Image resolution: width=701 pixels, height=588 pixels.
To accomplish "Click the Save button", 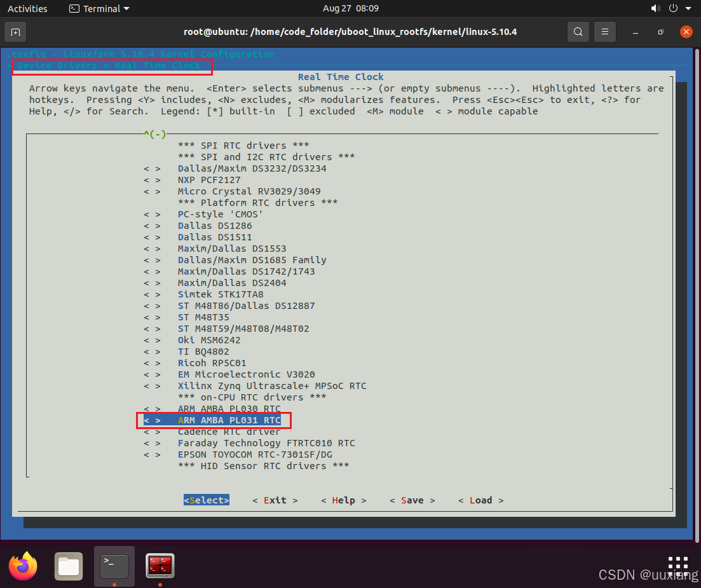I will (x=412, y=500).
